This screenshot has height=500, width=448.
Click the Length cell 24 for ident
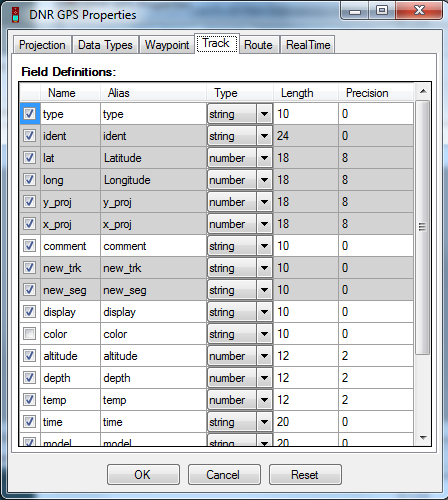point(306,136)
